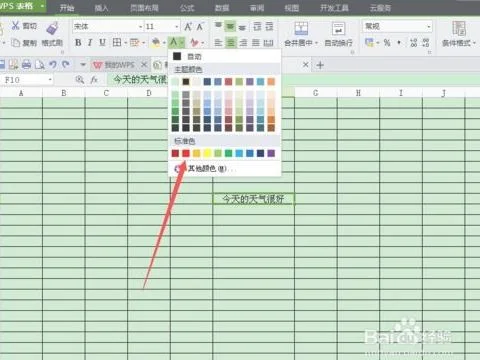The width and height of the screenshot is (480, 360).
Task: Click the align left icon
Action: [x=218, y=43]
